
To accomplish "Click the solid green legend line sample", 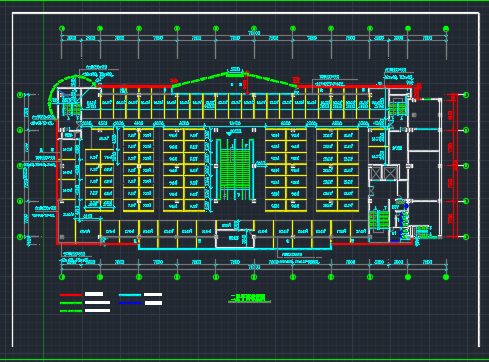I will pyautogui.click(x=71, y=303).
